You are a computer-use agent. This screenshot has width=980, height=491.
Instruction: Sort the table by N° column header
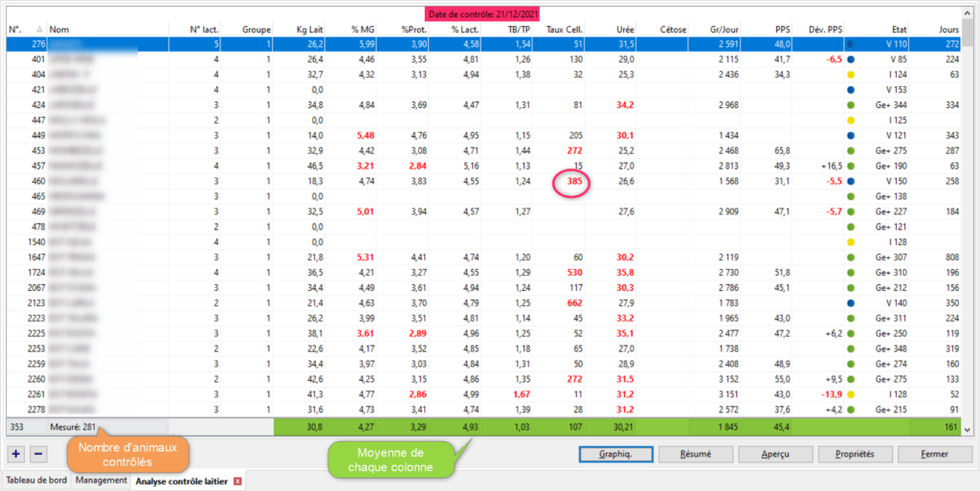(x=17, y=30)
